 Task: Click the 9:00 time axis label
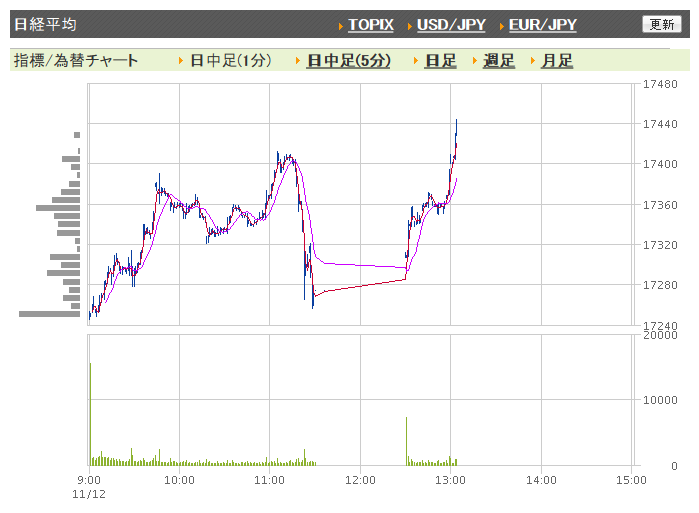click(89, 480)
